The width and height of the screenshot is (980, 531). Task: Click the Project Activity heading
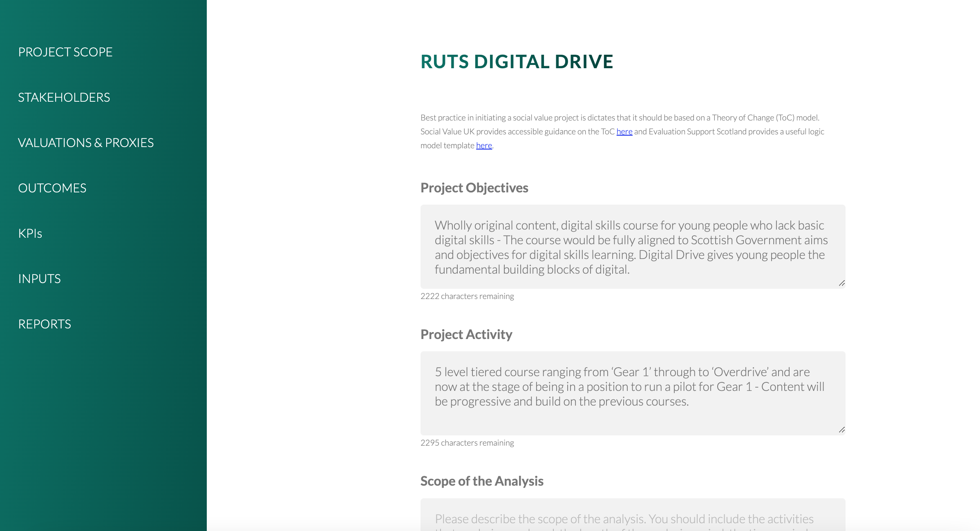[466, 335]
